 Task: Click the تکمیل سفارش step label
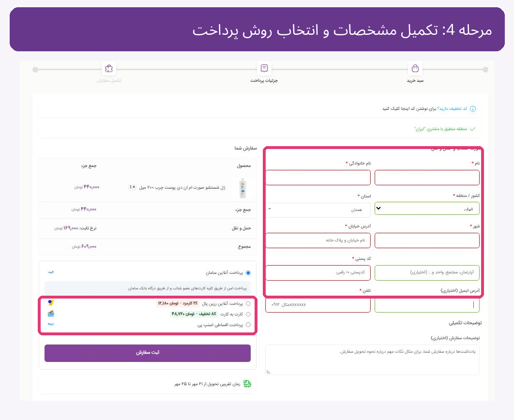109,81
